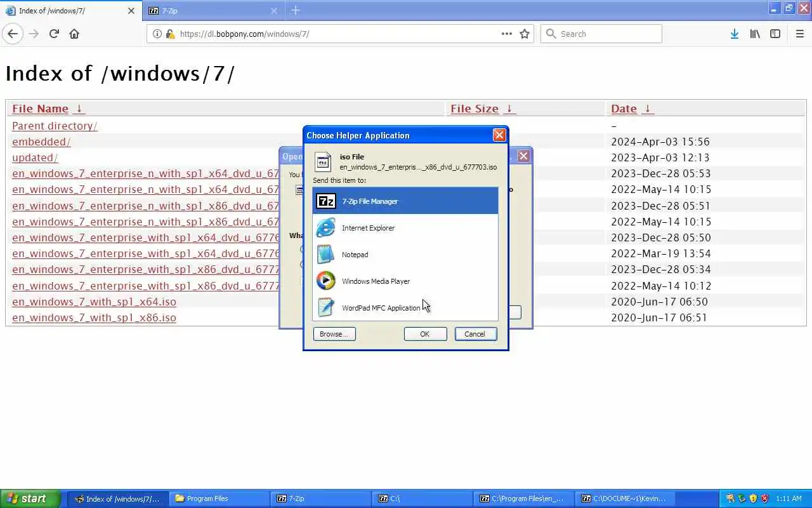Viewport: 812px width, 508px height.
Task: Switch to C:\Program Files\en_... taskbar window
Action: [523, 498]
